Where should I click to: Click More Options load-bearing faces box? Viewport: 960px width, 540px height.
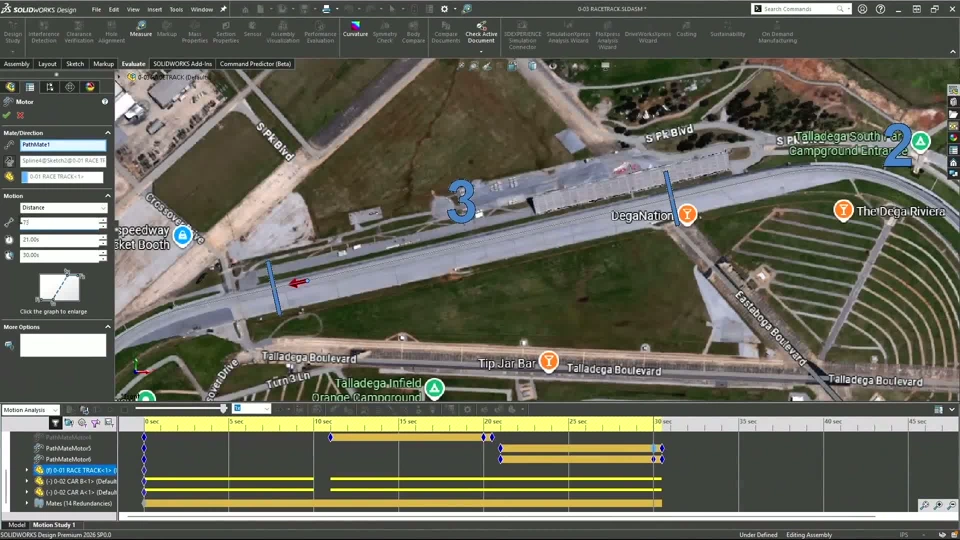coord(63,346)
